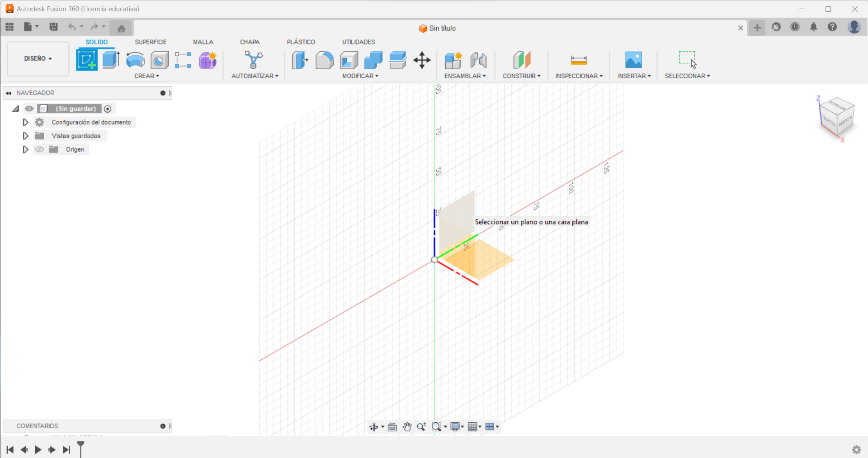Switch to the UTILIDADES tab
Image resolution: width=868 pixels, height=458 pixels.
click(x=359, y=42)
